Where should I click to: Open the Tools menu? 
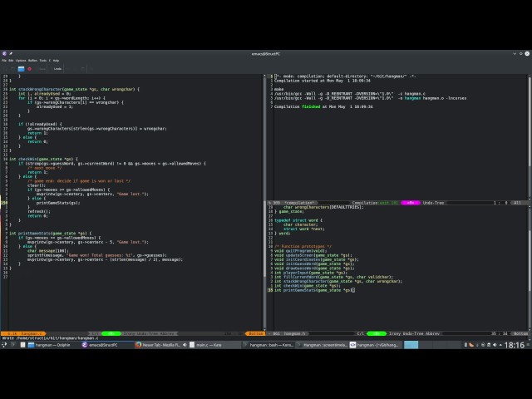click(42, 61)
